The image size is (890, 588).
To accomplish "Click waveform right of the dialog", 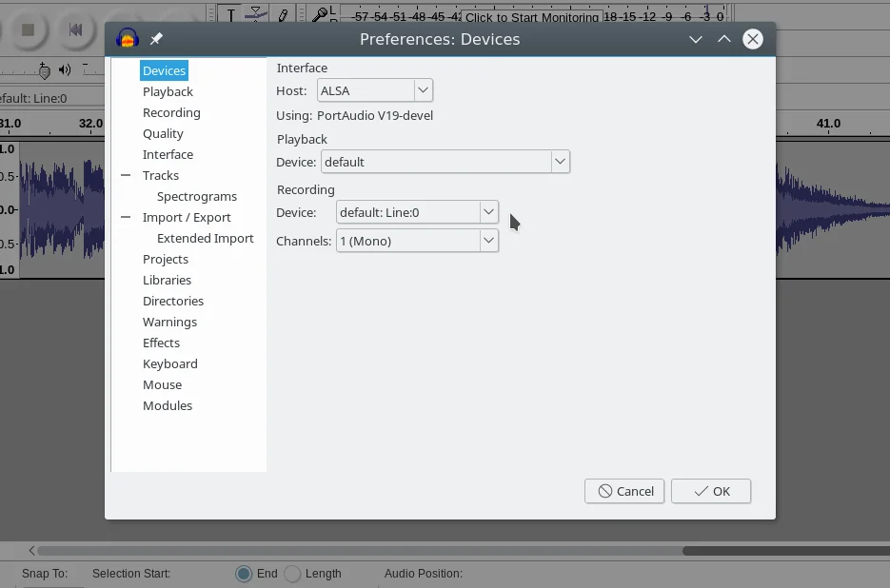I will click(x=833, y=209).
